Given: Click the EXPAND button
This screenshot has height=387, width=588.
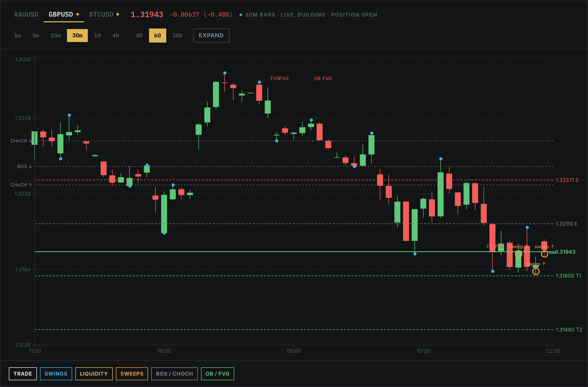Looking at the screenshot, I should click(x=211, y=36).
